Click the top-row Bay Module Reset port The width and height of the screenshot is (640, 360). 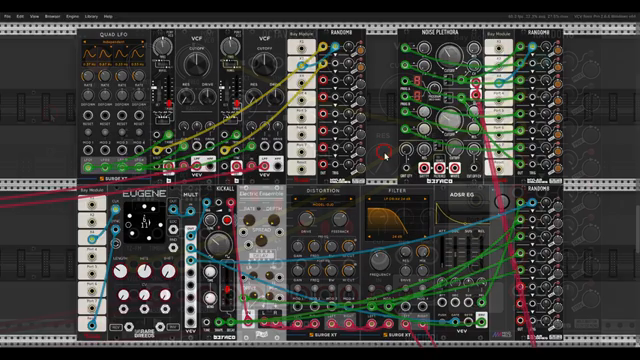(301, 169)
